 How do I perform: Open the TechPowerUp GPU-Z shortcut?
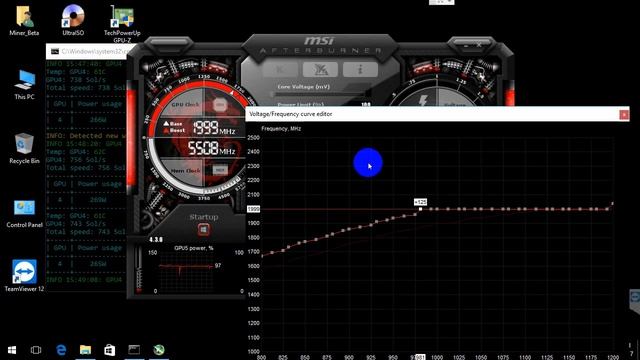[122, 24]
